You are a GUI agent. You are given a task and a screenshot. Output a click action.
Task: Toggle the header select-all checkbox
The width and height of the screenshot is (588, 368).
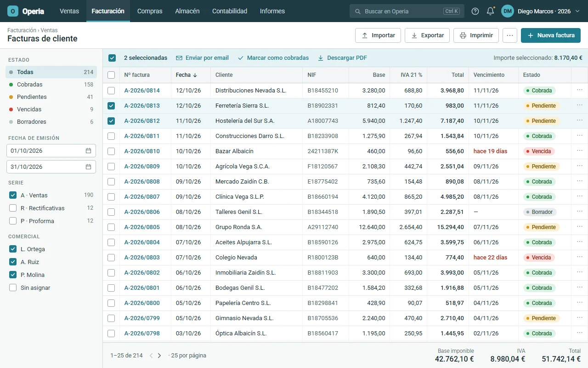click(111, 75)
